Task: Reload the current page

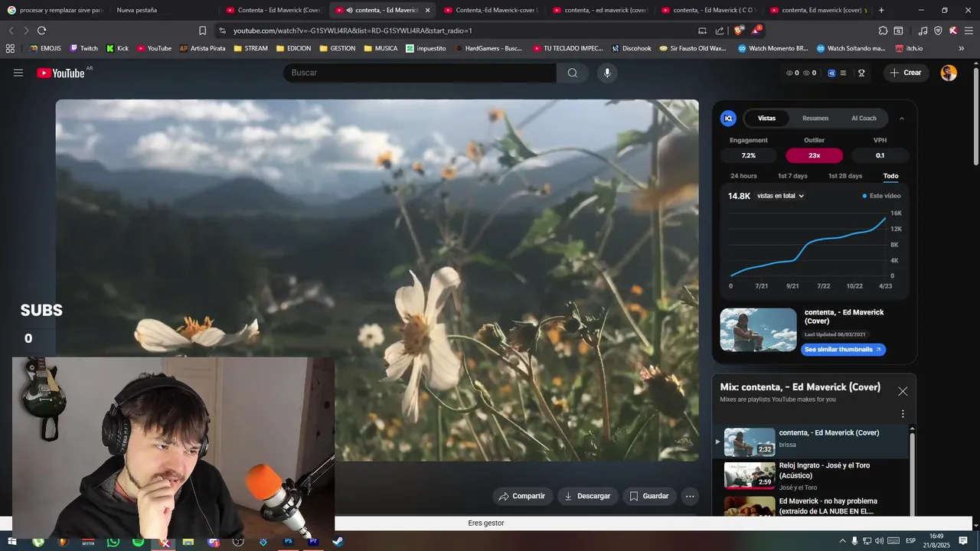Action: point(41,31)
